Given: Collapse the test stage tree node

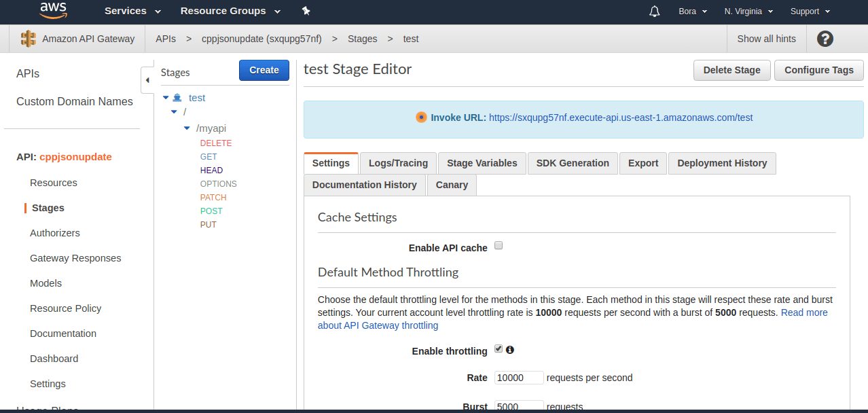Looking at the screenshot, I should pos(166,98).
